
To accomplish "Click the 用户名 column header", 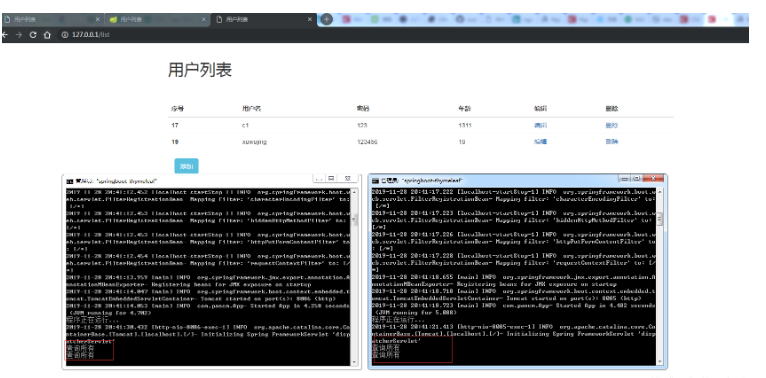I will (x=251, y=108).
